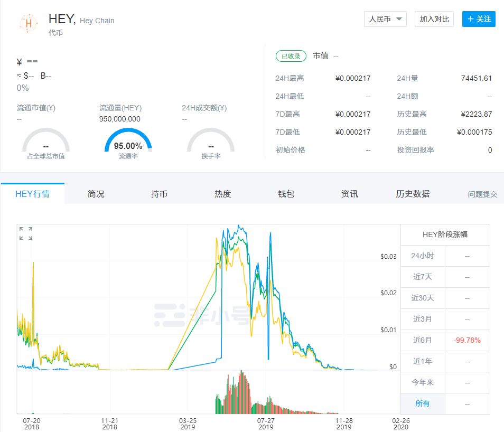Image resolution: width=504 pixels, height=432 pixels.
Task: Click the -99.78% value
Action: 467,340
